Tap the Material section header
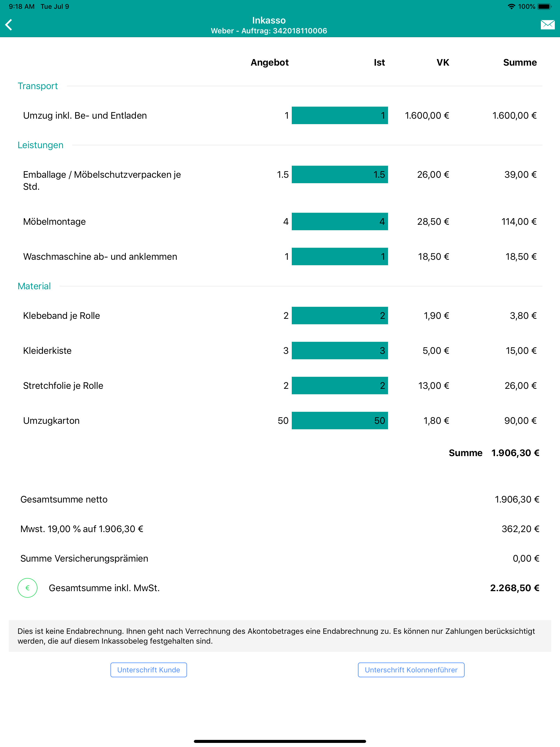The image size is (560, 747). [34, 286]
